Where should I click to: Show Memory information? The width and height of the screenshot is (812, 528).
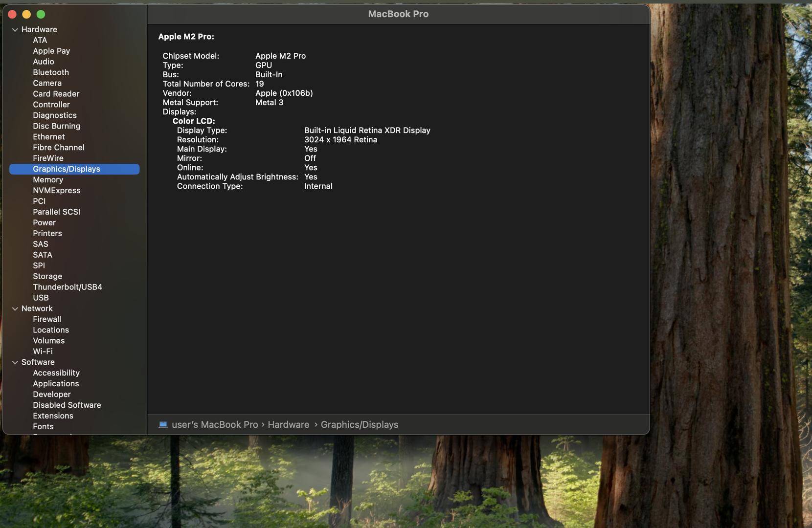pos(48,180)
